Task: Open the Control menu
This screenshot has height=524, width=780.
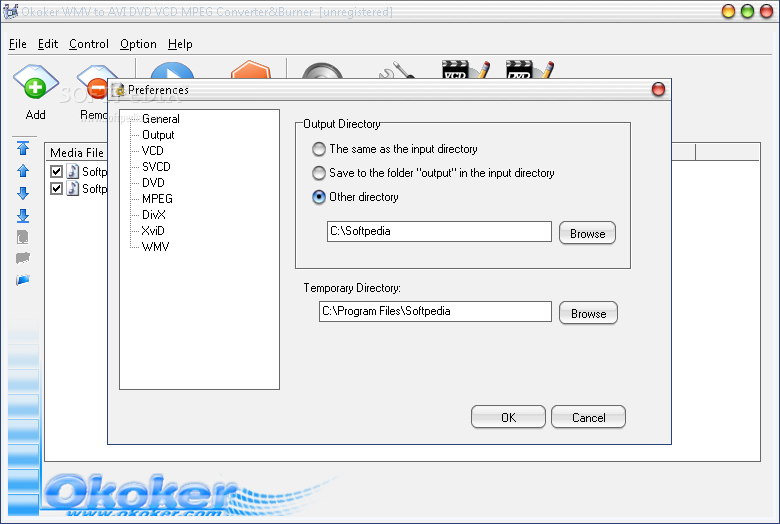Action: pos(89,44)
